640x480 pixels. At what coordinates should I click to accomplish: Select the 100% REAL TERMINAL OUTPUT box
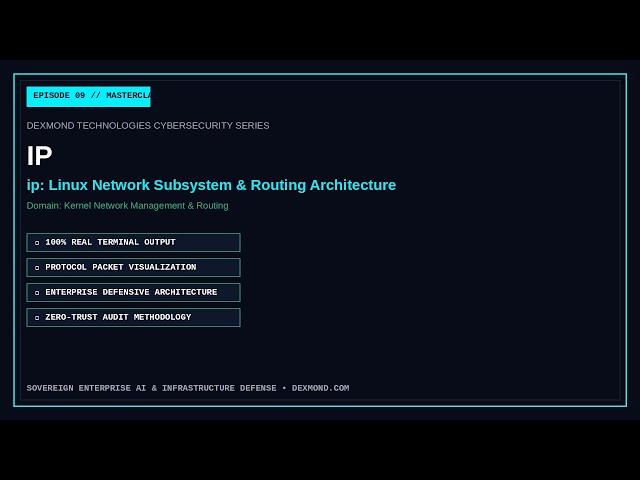[133, 242]
